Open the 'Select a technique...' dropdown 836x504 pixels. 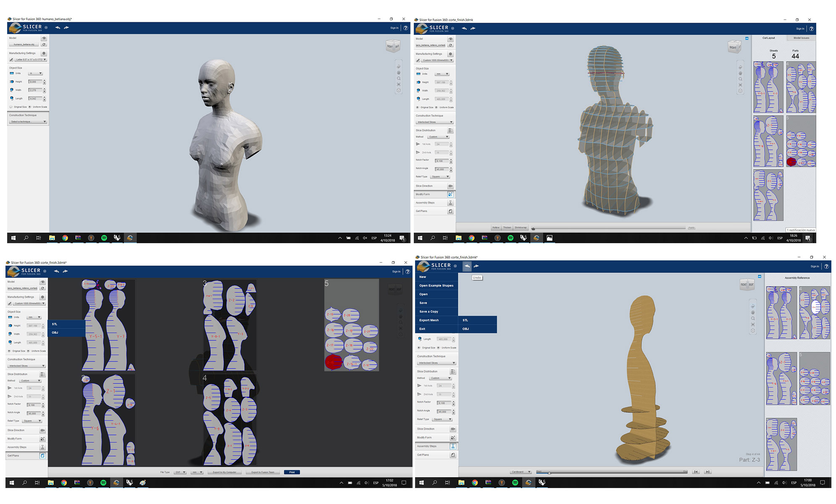click(x=28, y=122)
